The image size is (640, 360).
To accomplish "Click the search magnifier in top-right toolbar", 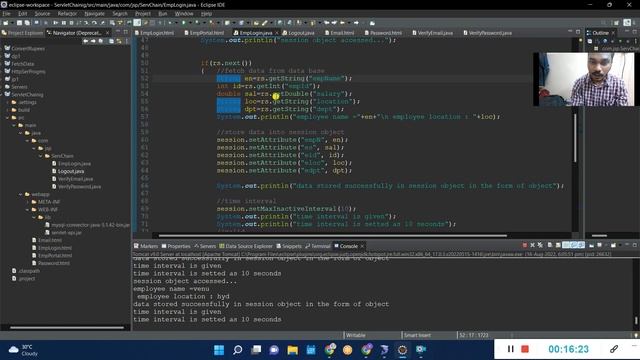I will pos(603,23).
